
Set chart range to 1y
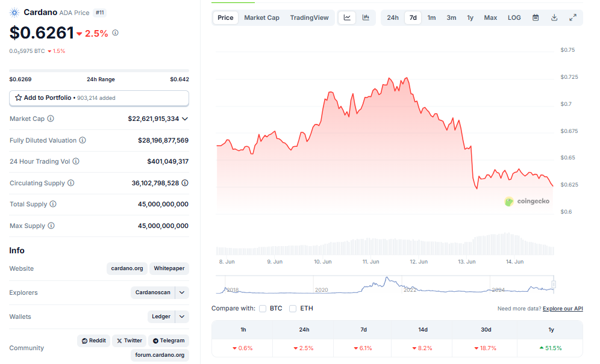[470, 17]
